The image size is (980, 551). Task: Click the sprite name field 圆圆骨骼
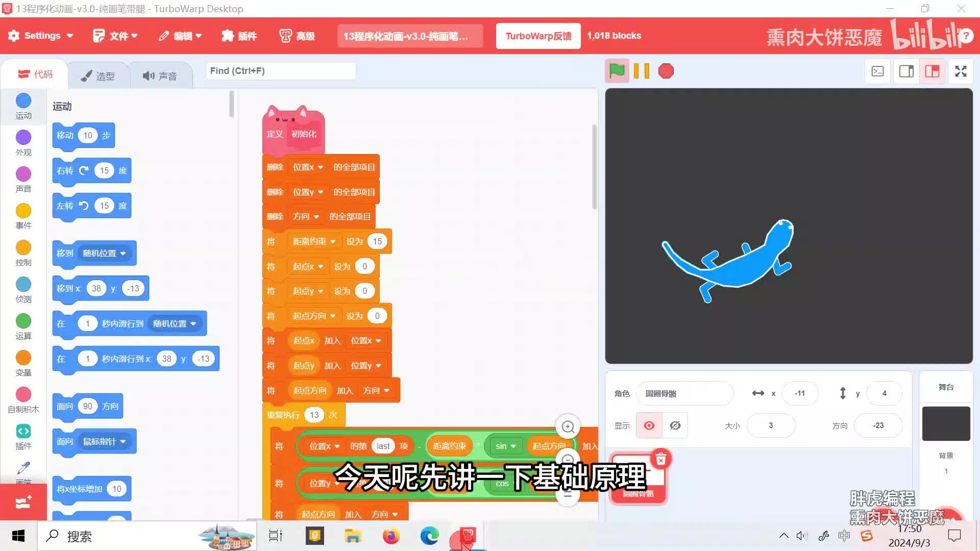pos(684,393)
